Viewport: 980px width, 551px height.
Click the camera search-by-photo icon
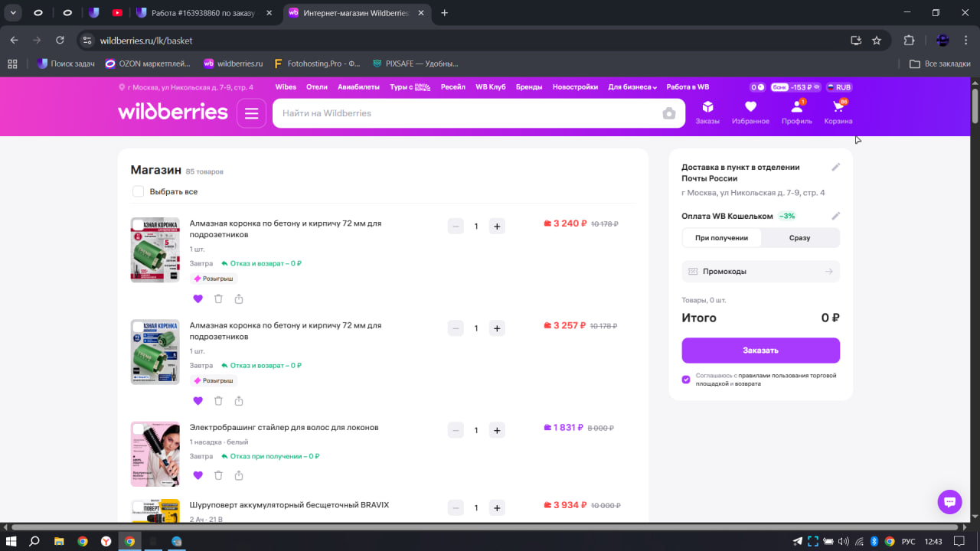pos(668,113)
